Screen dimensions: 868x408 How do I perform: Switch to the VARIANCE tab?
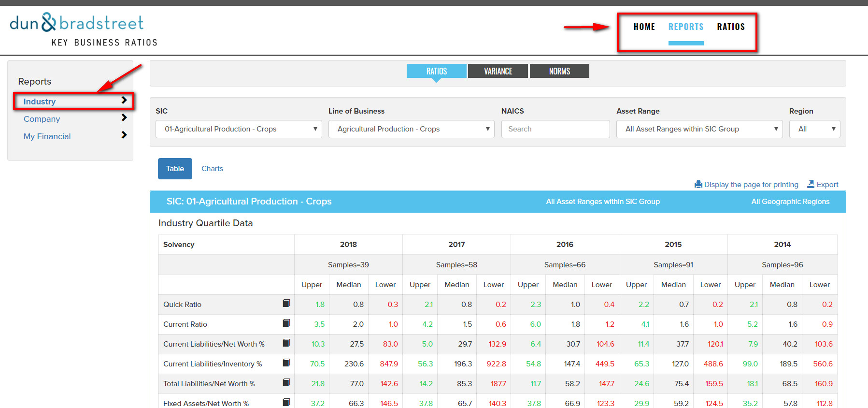pos(498,71)
